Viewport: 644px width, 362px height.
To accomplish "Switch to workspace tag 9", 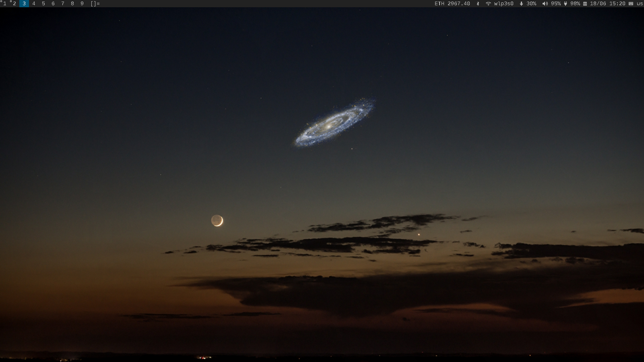I will [82, 4].
